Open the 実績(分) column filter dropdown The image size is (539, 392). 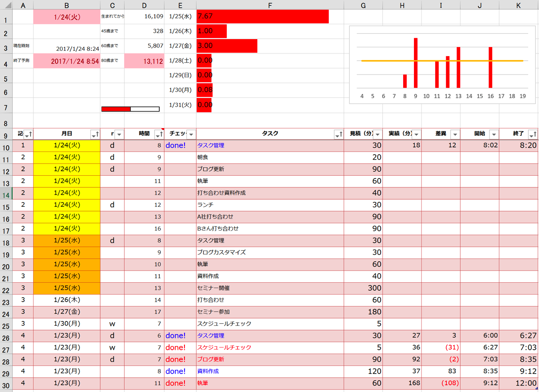[416, 134]
